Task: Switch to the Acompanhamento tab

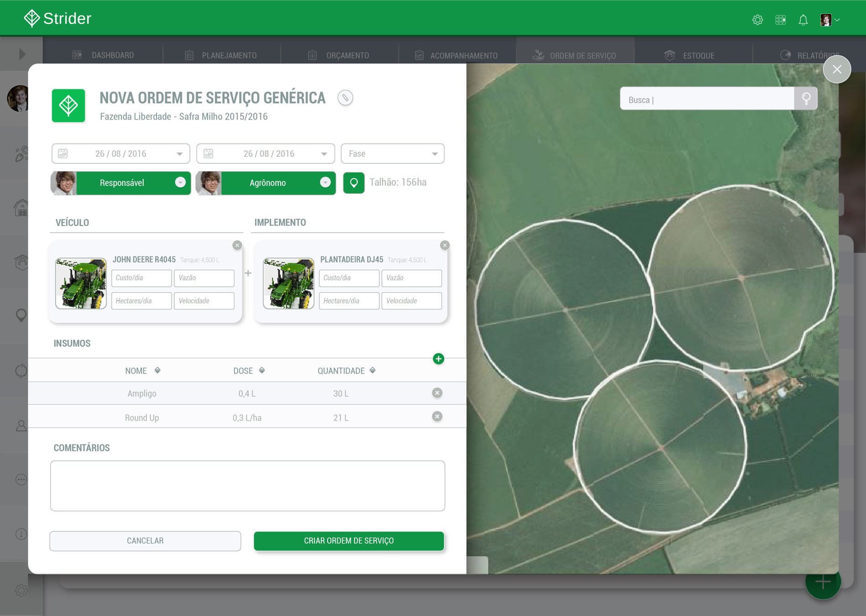Action: point(456,55)
